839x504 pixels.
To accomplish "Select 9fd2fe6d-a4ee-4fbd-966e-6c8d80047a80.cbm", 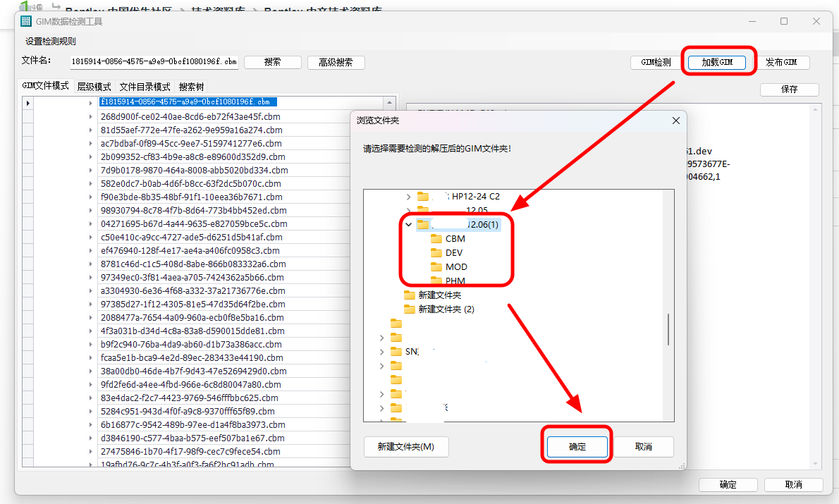I will 191,384.
